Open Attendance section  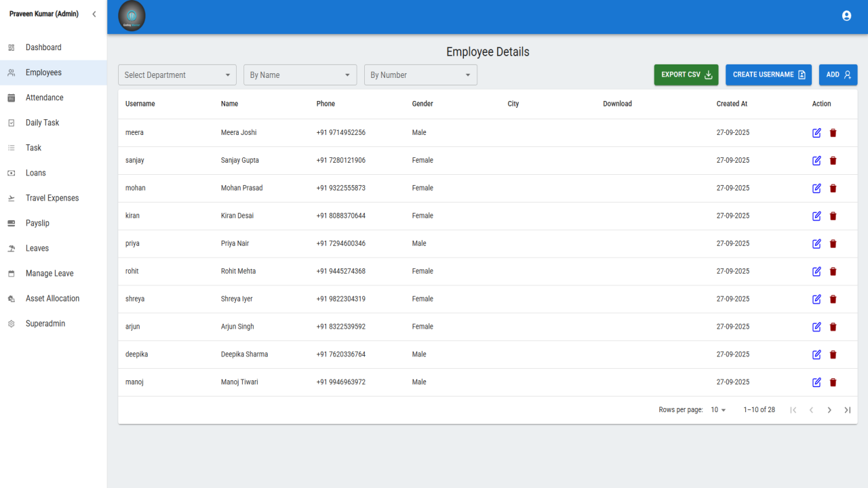pyautogui.click(x=54, y=98)
